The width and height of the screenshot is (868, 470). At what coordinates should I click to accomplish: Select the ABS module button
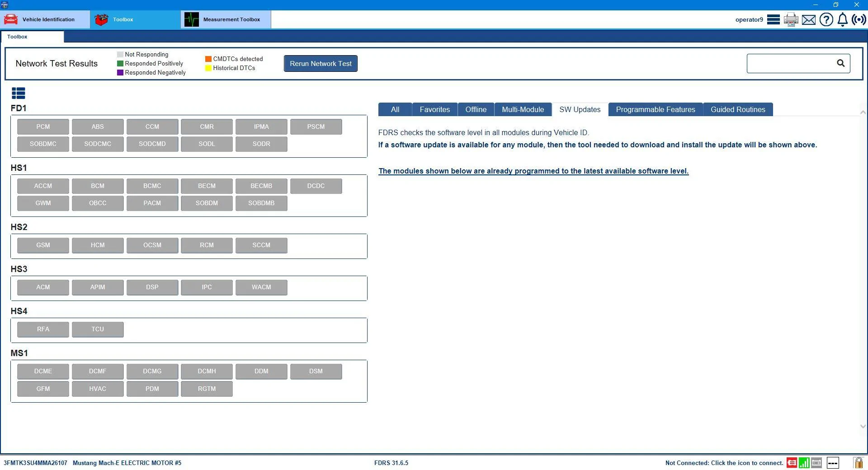pyautogui.click(x=98, y=127)
